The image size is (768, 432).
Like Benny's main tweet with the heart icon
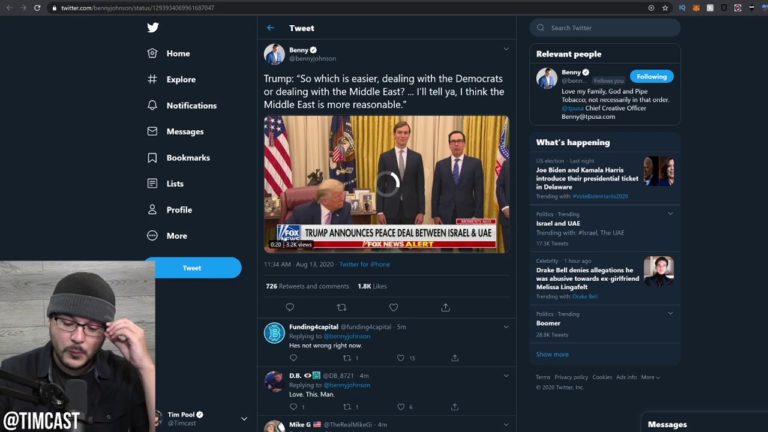[x=393, y=307]
